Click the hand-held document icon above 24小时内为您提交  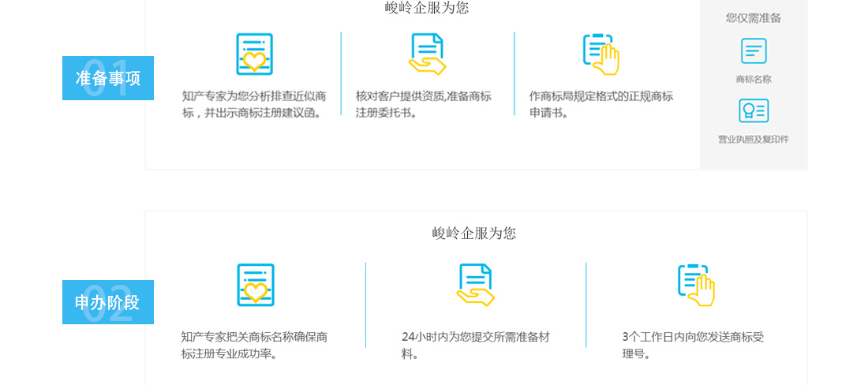[x=475, y=285]
